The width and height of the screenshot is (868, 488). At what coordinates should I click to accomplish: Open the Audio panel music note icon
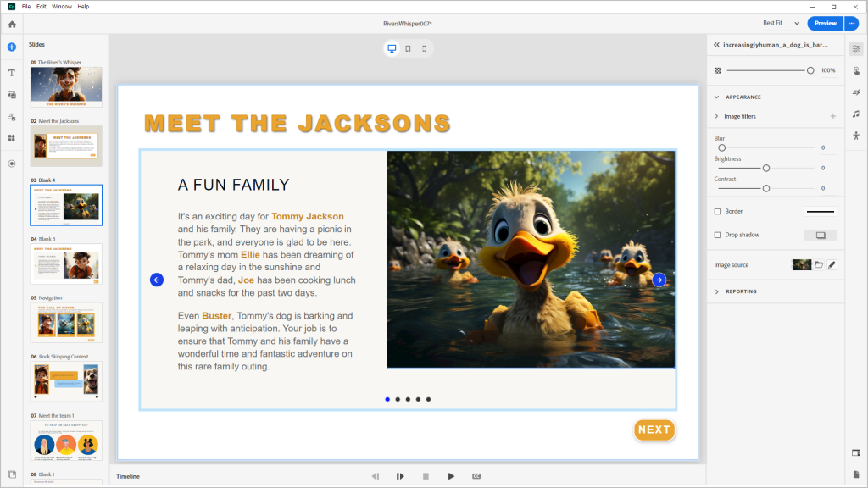click(x=856, y=114)
